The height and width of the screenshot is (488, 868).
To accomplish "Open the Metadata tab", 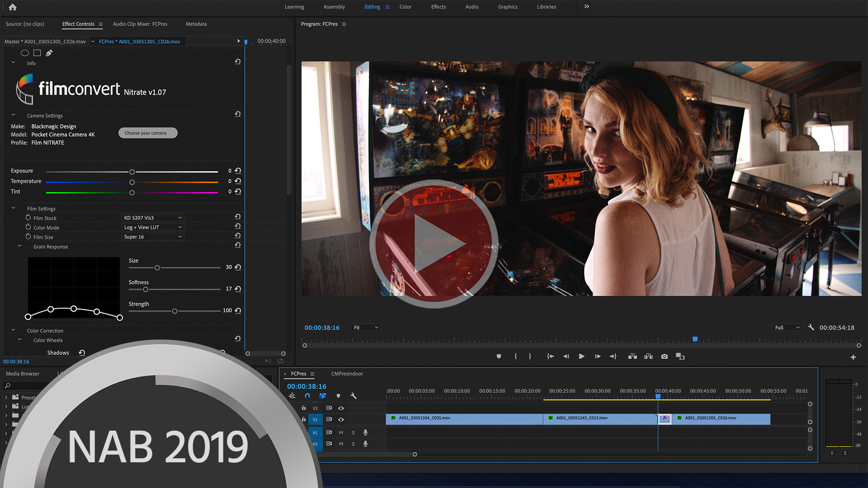I will pyautogui.click(x=196, y=24).
